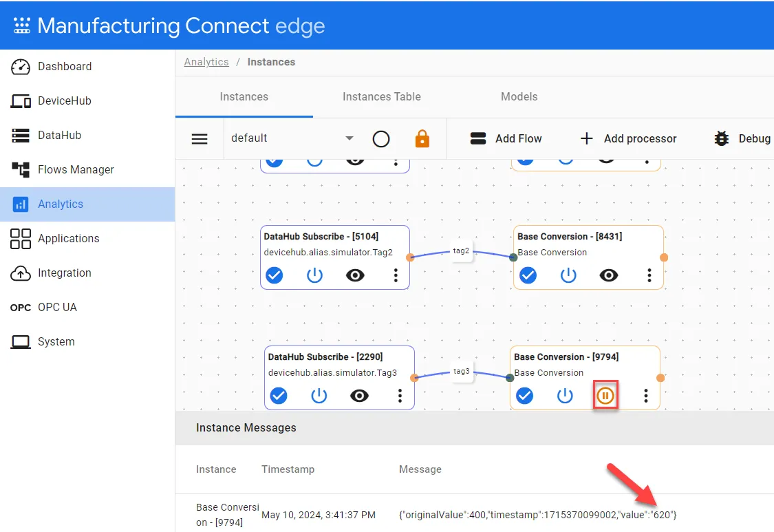Switch to Instances Table tab
The image size is (774, 532).
pos(382,97)
